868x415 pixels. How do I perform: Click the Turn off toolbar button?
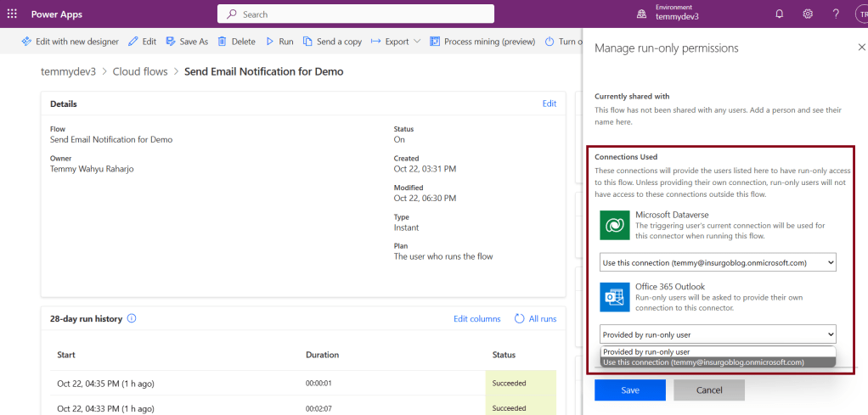point(564,42)
